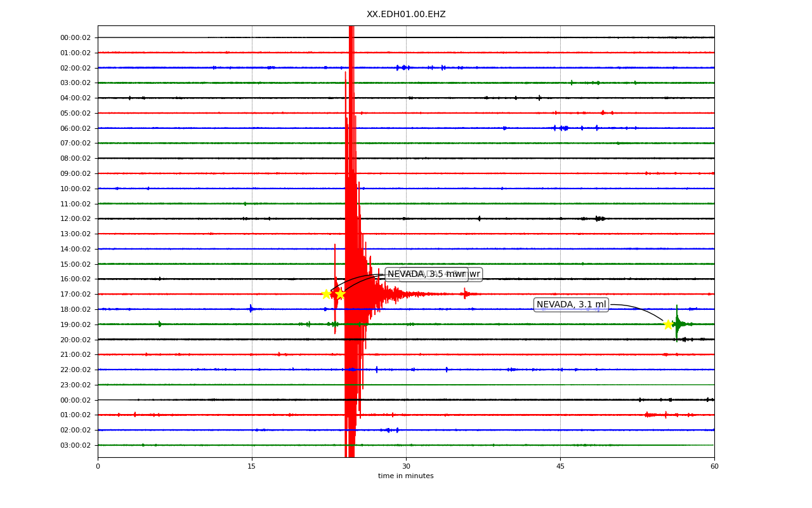Click the 60 tick on the time axis
This screenshot has width=812, height=508.
pos(714,466)
